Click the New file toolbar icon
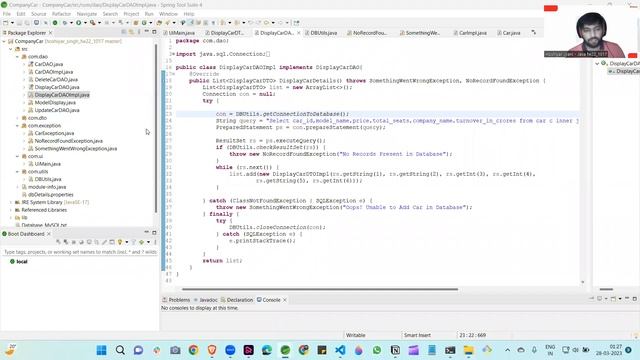 (6, 23)
